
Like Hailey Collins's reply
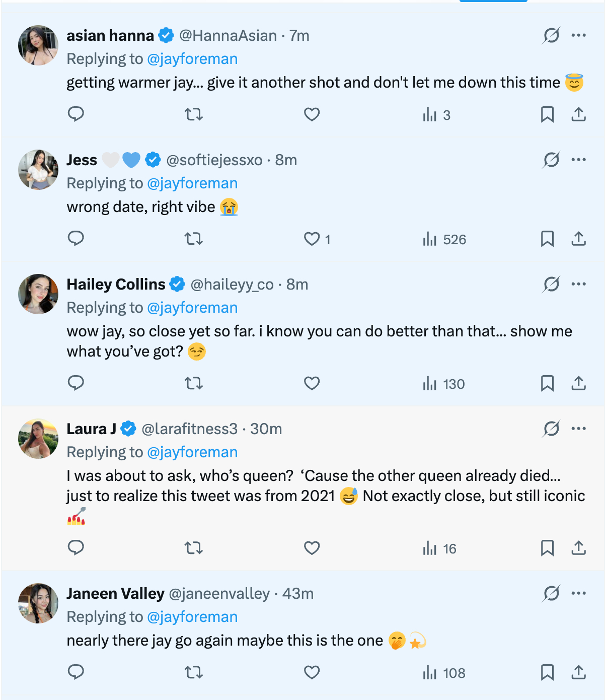click(x=312, y=383)
